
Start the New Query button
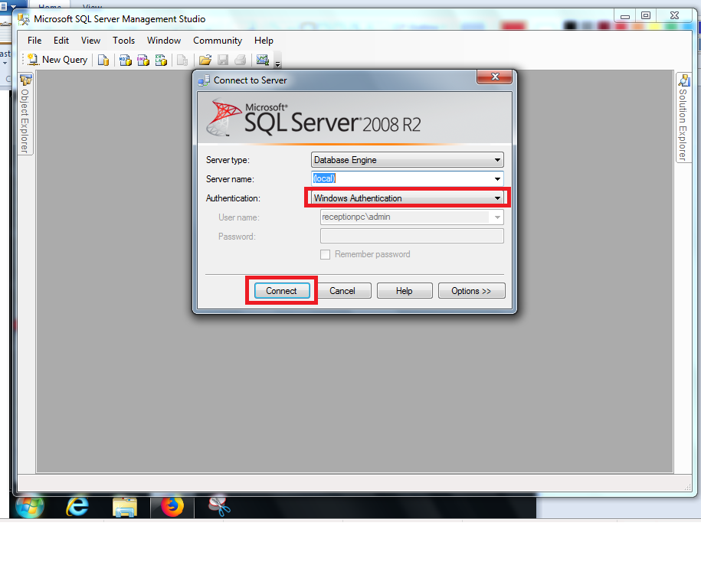coord(56,60)
